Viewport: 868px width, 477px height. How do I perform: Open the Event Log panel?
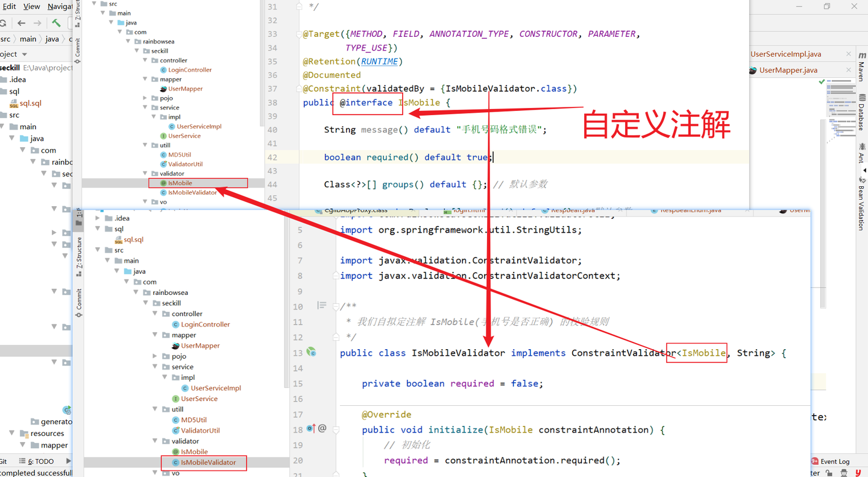pyautogui.click(x=835, y=461)
